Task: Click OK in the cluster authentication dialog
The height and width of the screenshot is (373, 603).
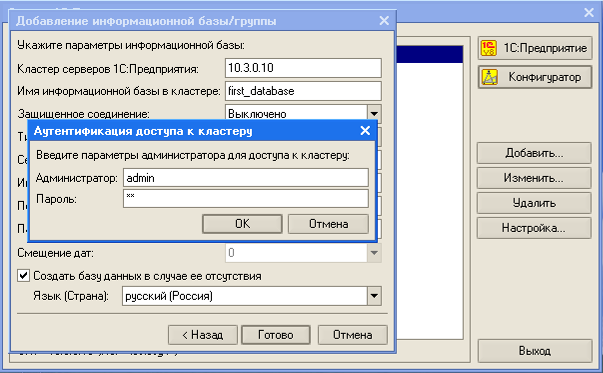Action: tap(242, 224)
